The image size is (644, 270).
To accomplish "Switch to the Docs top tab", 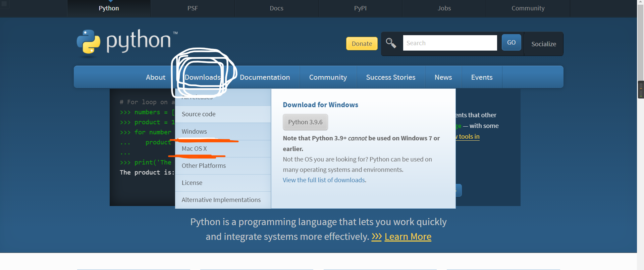I will coord(276,8).
